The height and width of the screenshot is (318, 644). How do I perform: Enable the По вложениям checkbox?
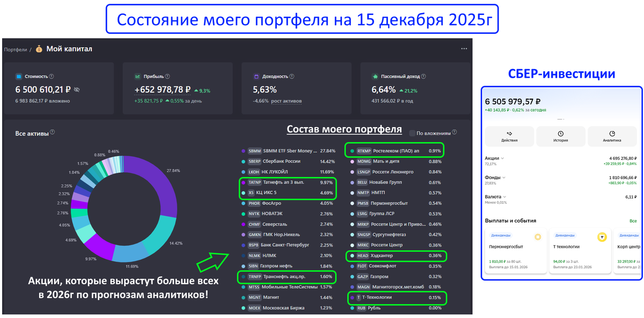412,133
